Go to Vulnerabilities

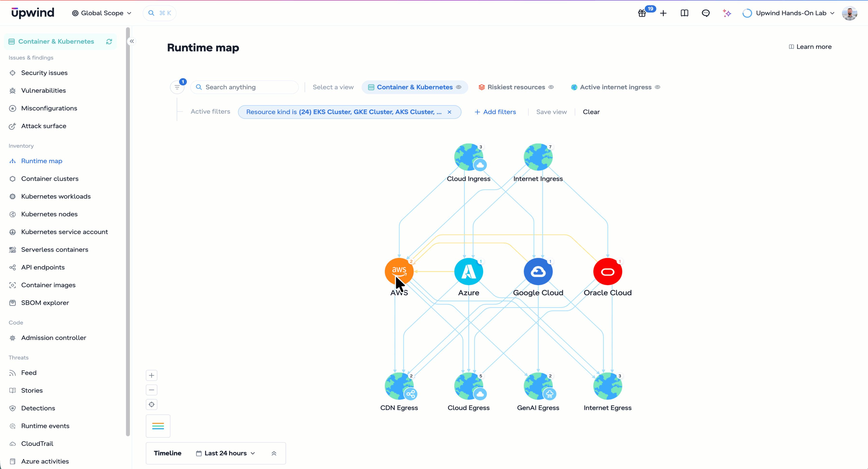tap(43, 90)
